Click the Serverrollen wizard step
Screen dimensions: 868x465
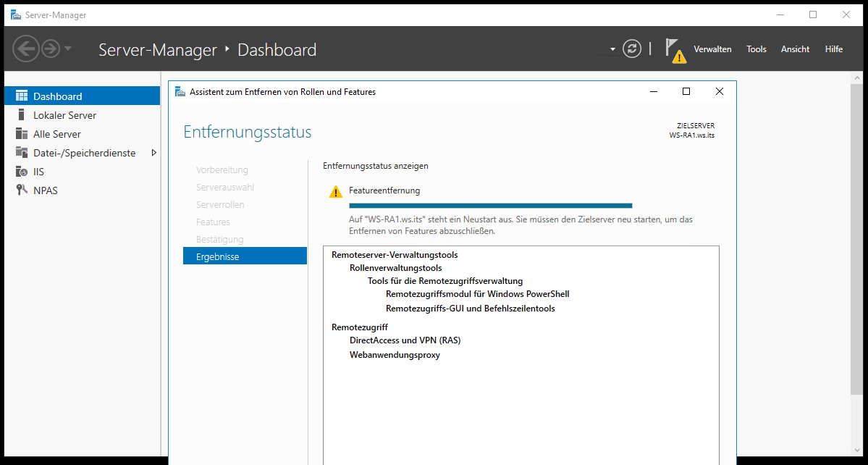click(x=220, y=204)
